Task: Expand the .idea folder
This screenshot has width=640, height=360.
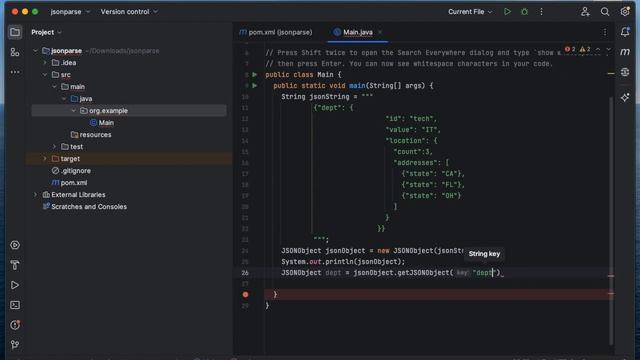Action: point(45,63)
